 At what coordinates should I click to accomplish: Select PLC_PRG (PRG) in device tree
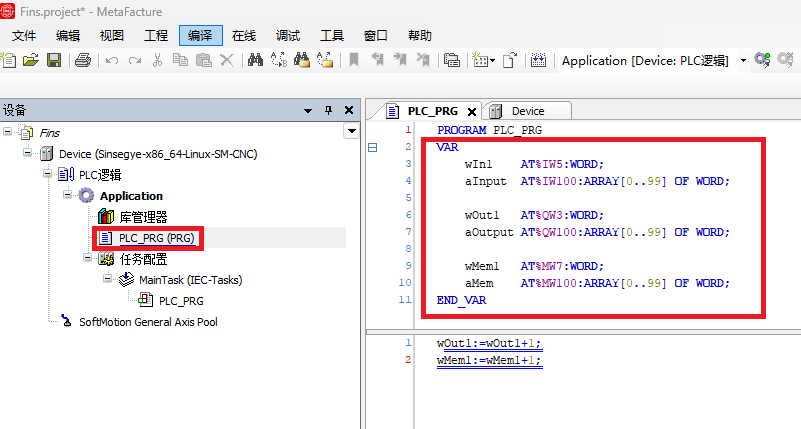(x=156, y=238)
